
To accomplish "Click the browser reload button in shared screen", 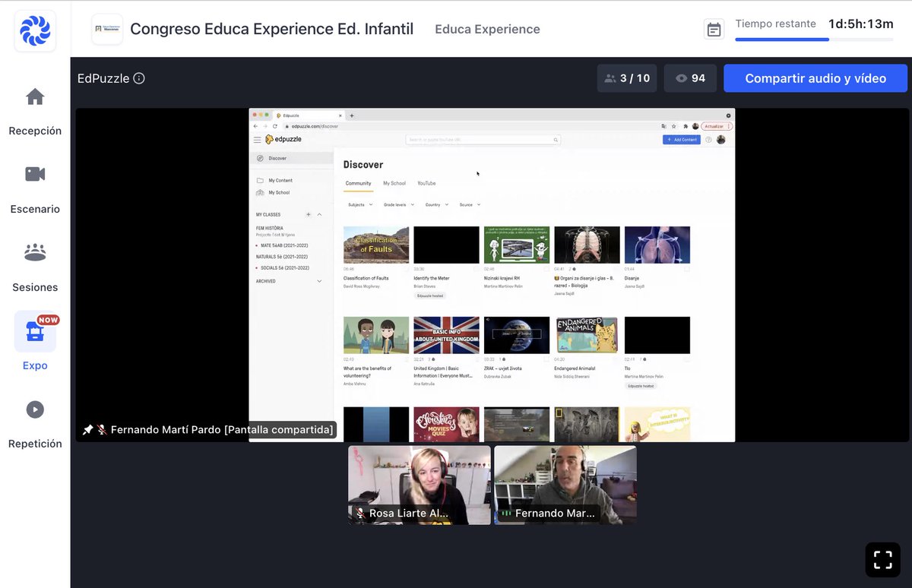I will click(275, 126).
